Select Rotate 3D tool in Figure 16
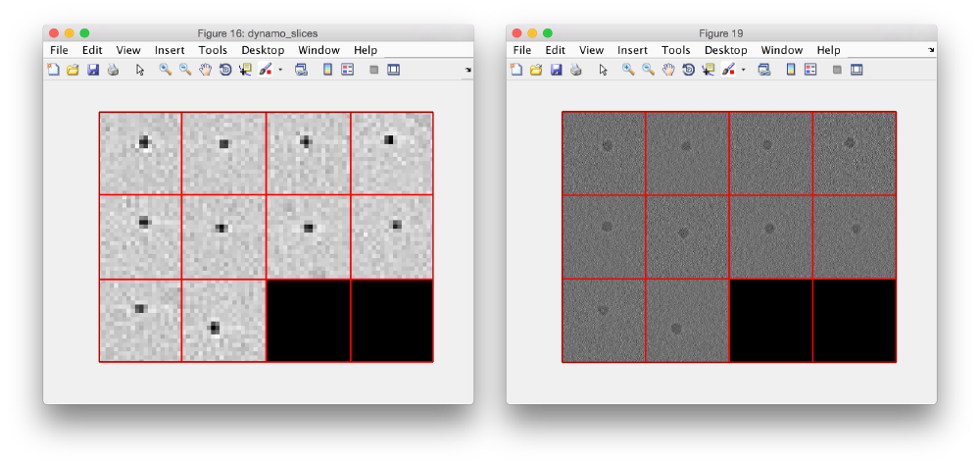 [x=225, y=70]
